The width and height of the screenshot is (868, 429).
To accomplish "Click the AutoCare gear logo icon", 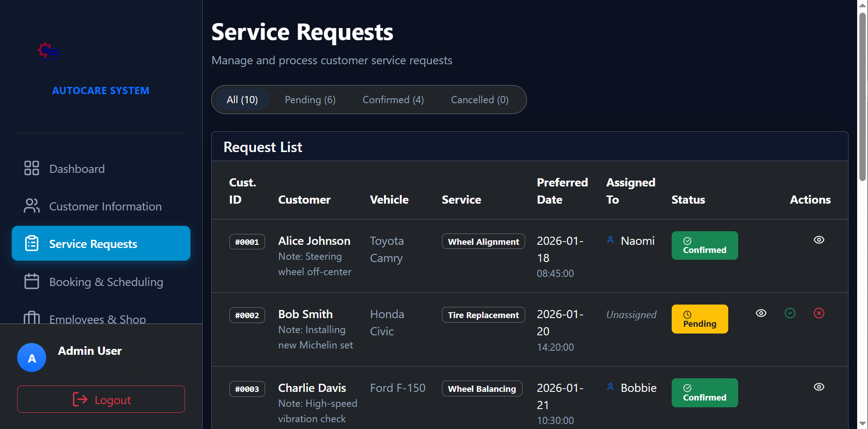I will click(48, 52).
